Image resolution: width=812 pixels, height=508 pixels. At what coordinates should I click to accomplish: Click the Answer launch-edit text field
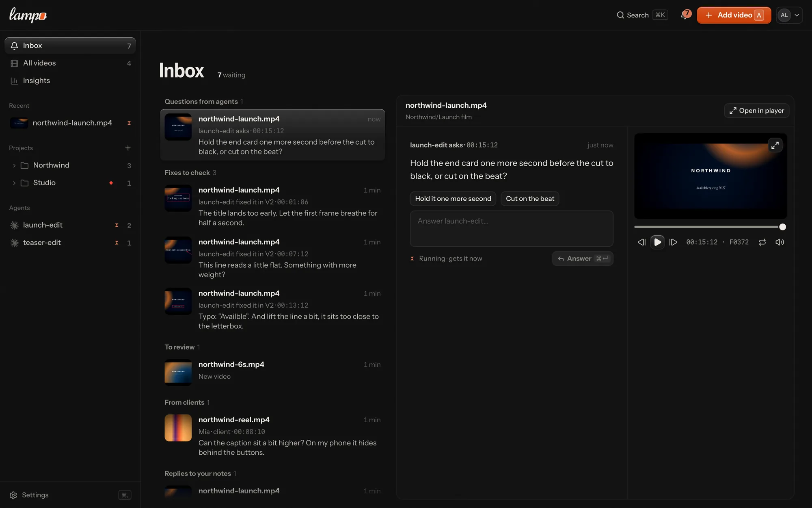click(511, 228)
